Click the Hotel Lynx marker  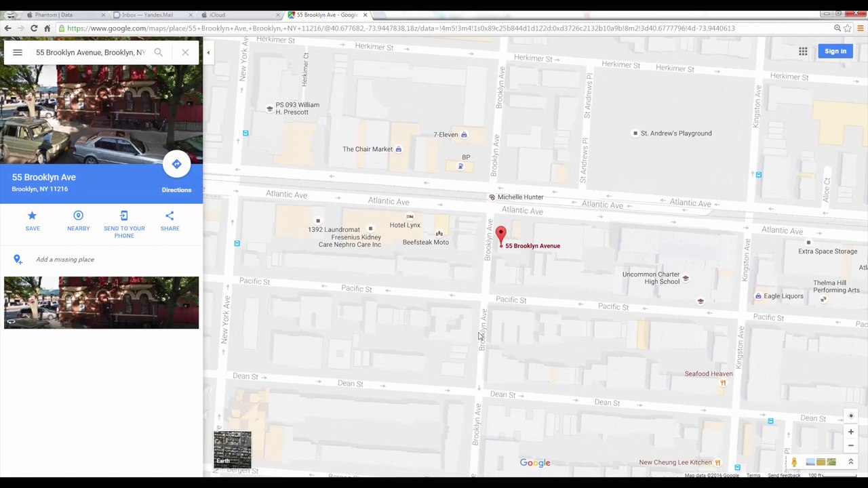410,217
